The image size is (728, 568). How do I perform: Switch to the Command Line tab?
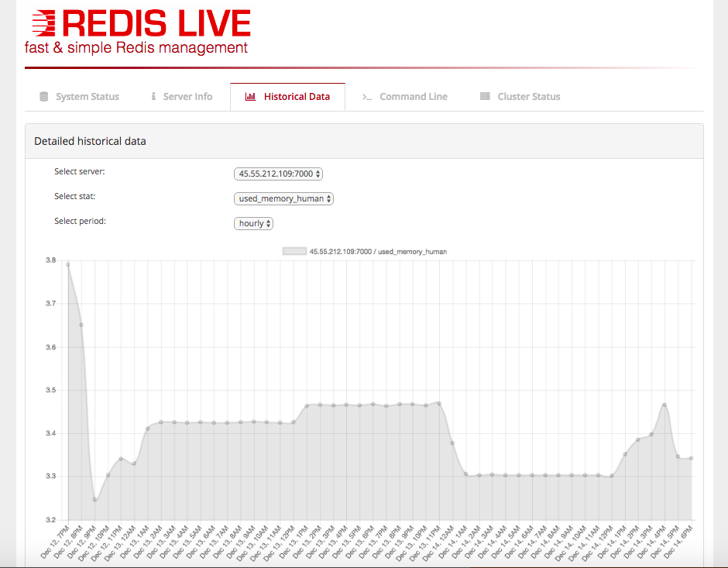pyautogui.click(x=405, y=97)
